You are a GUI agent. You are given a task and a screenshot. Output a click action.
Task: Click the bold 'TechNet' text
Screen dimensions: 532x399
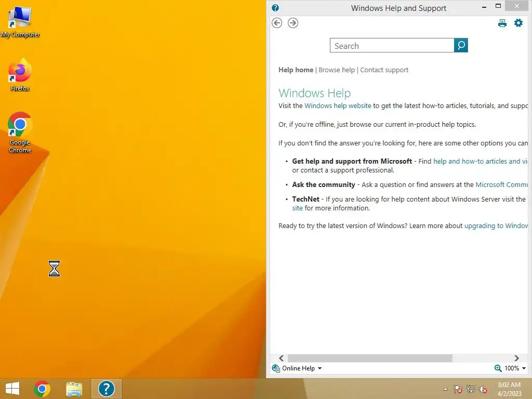click(x=305, y=199)
